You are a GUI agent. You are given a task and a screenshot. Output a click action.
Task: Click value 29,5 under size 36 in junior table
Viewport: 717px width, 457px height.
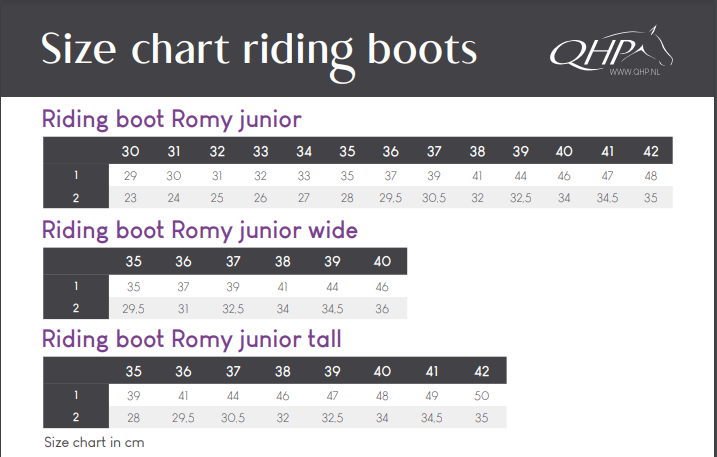pyautogui.click(x=391, y=198)
